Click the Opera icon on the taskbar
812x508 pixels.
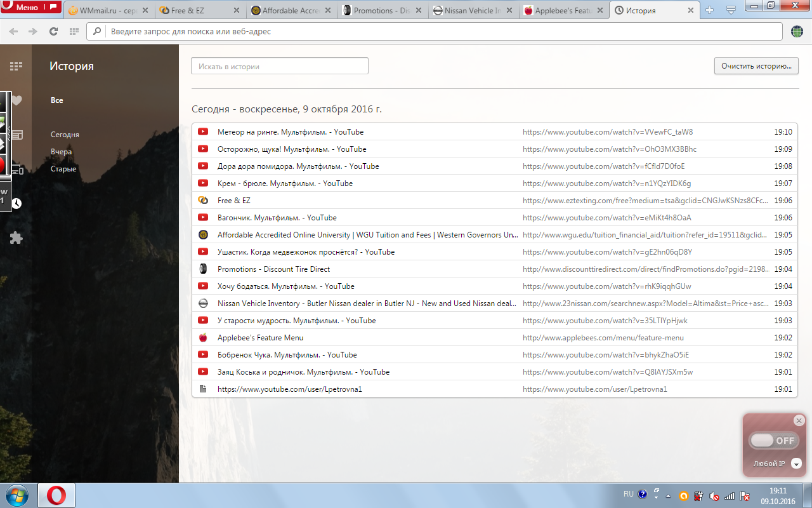point(56,495)
